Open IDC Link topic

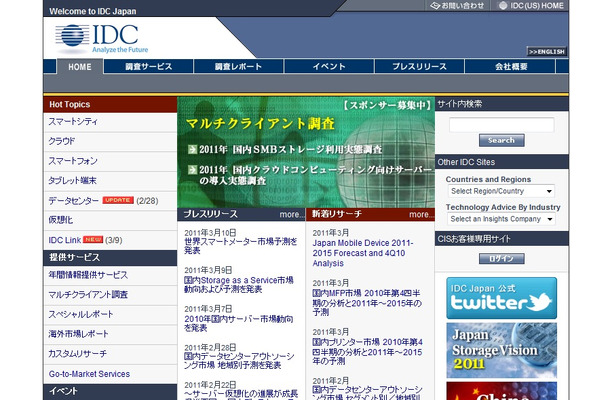[65, 240]
